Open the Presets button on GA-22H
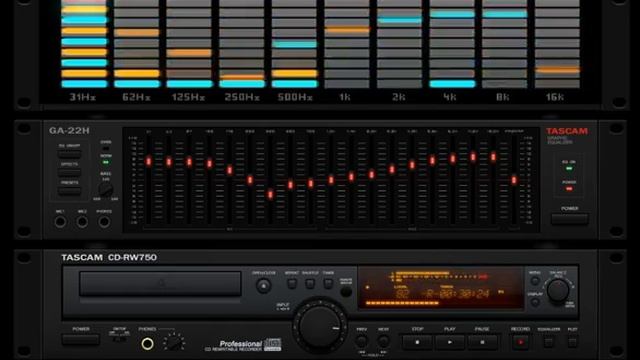 (69, 191)
